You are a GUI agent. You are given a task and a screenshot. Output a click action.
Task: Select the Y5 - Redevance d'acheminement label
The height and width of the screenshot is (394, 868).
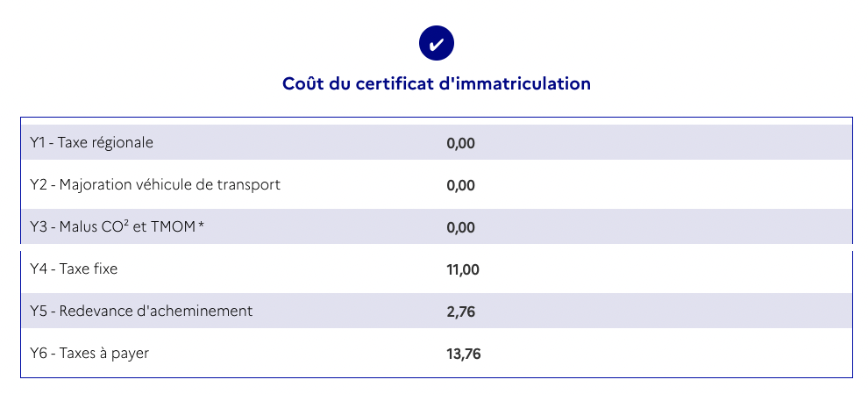pyautogui.click(x=141, y=312)
